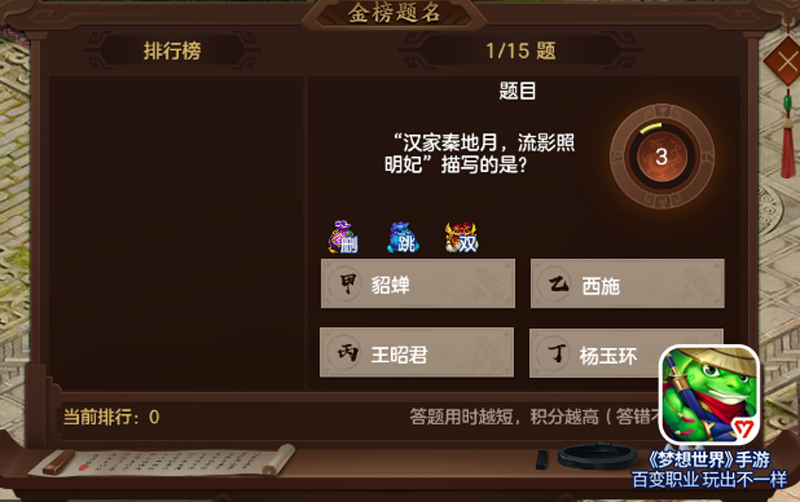This screenshot has width=800, height=502.
Task: Use the 双 double-score item bag
Action: coord(462,238)
